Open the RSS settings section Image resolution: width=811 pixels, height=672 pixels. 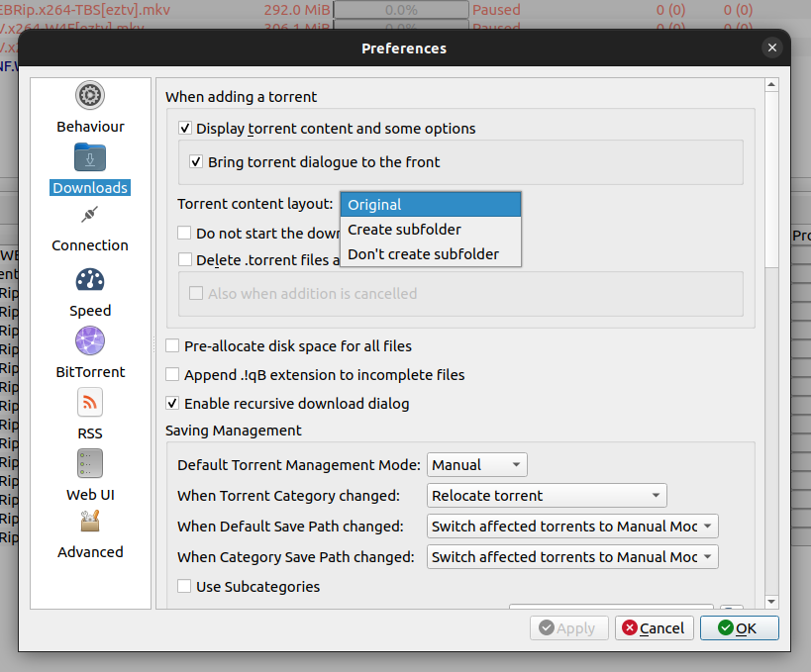(x=89, y=416)
